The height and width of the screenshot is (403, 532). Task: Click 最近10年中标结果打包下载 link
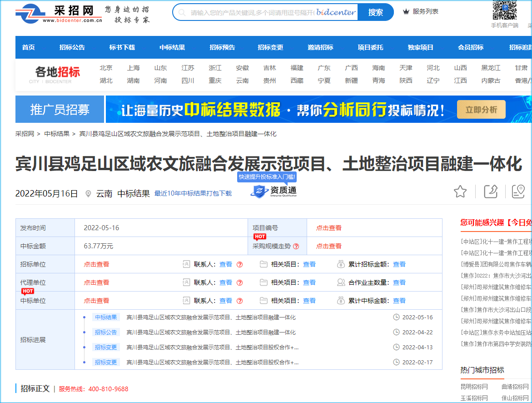point(193,193)
